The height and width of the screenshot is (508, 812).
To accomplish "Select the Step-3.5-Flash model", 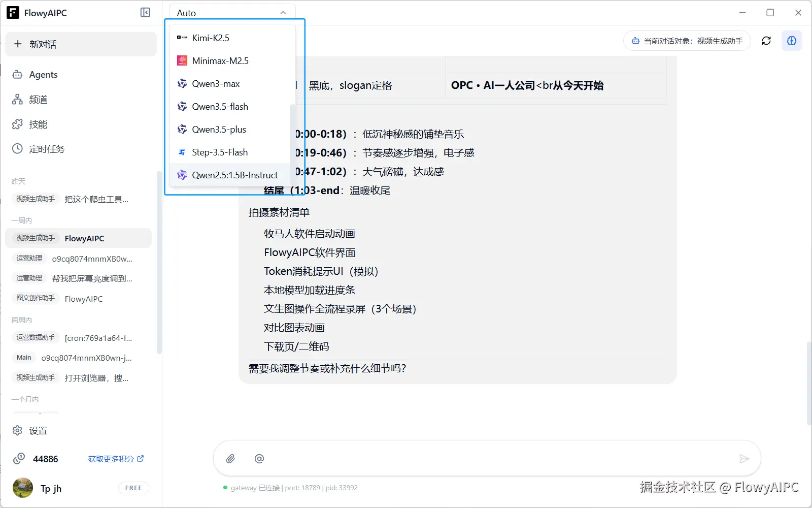I will point(230,152).
